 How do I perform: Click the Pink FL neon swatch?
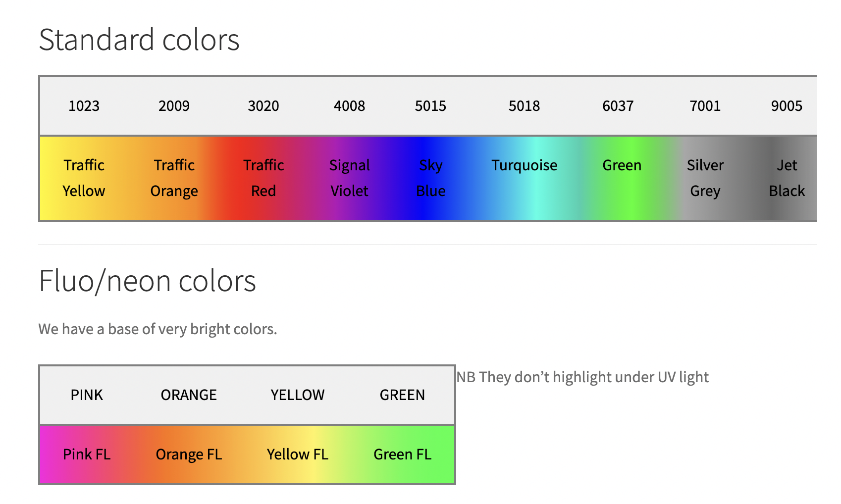click(x=87, y=454)
